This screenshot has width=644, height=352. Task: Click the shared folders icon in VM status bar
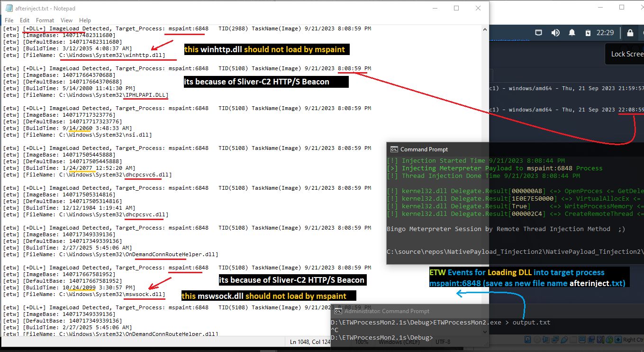(591, 340)
